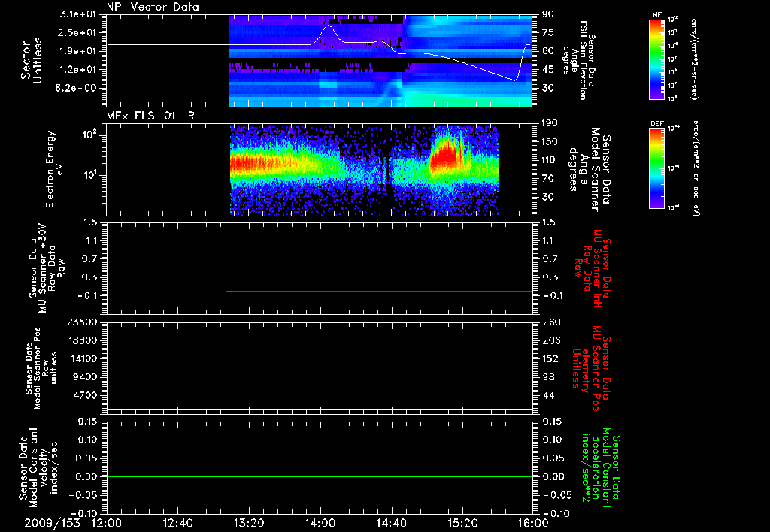Click the "2.5e+01" sector axis tick
This screenshot has width=770, height=532.
(78, 32)
